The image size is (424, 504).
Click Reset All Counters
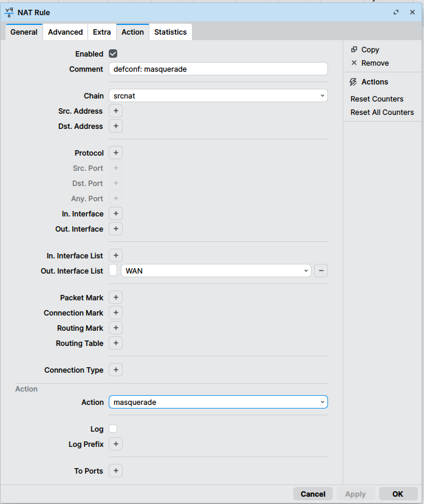point(382,112)
